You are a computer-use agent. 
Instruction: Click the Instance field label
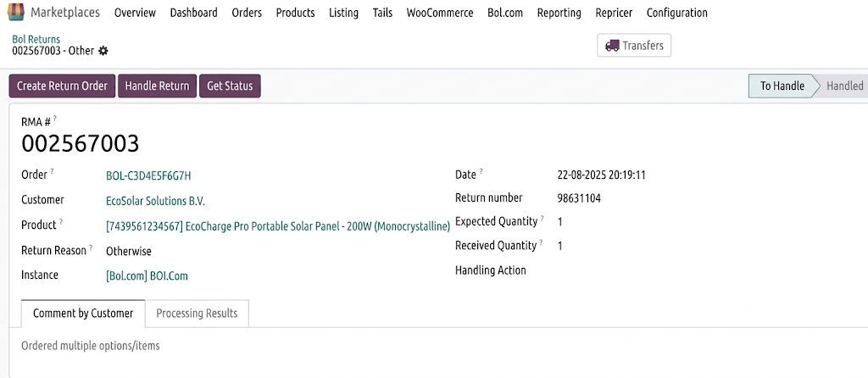pos(40,275)
